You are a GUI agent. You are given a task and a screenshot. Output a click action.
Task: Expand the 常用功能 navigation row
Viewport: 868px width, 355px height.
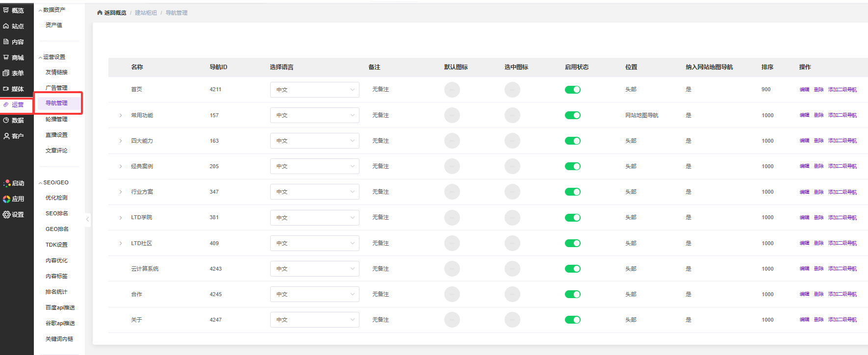pyautogui.click(x=121, y=115)
